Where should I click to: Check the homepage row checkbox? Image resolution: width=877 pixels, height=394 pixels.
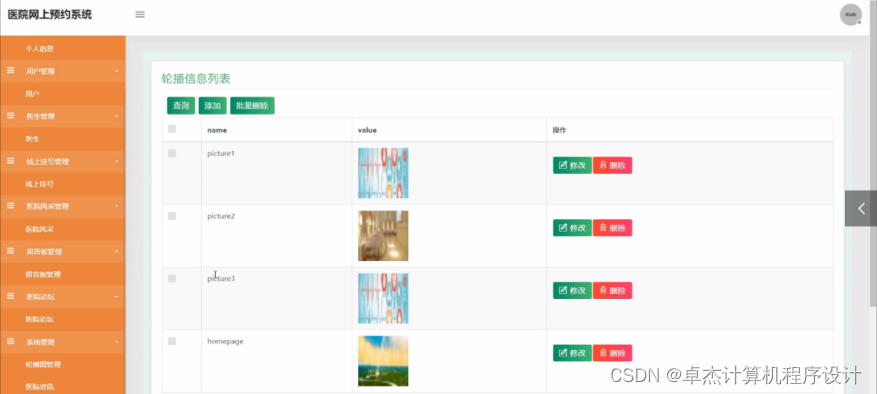172,341
